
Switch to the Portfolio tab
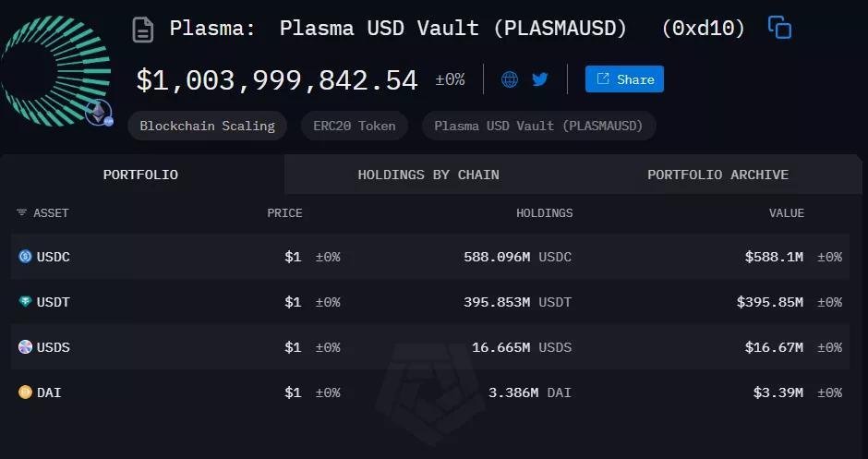tap(140, 175)
